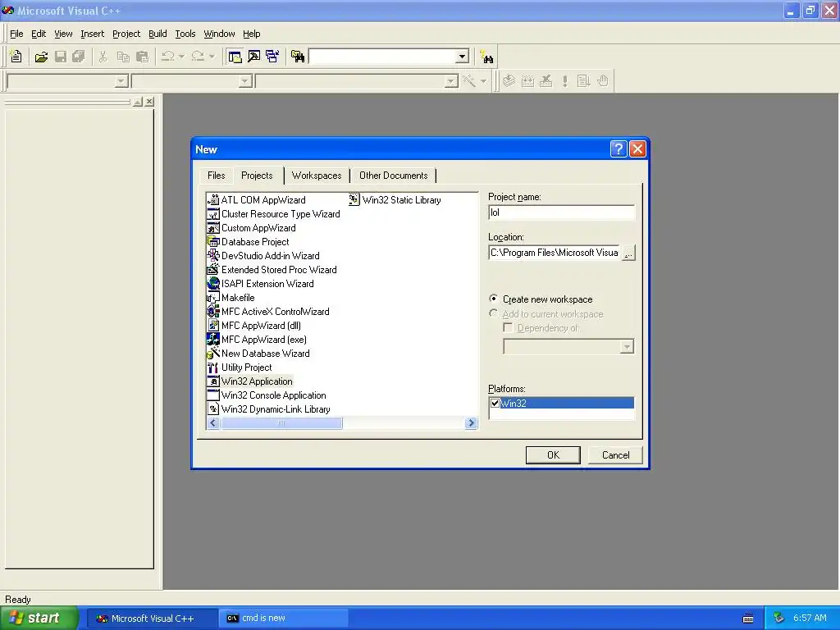Open the Find combo box dropdown arrow
The width and height of the screenshot is (840, 630).
click(x=462, y=57)
